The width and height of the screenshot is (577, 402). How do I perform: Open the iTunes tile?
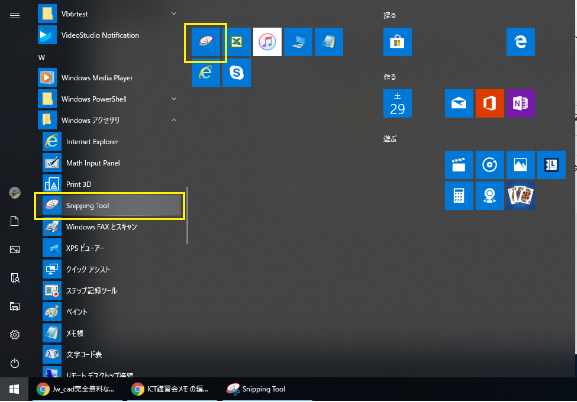pos(268,42)
